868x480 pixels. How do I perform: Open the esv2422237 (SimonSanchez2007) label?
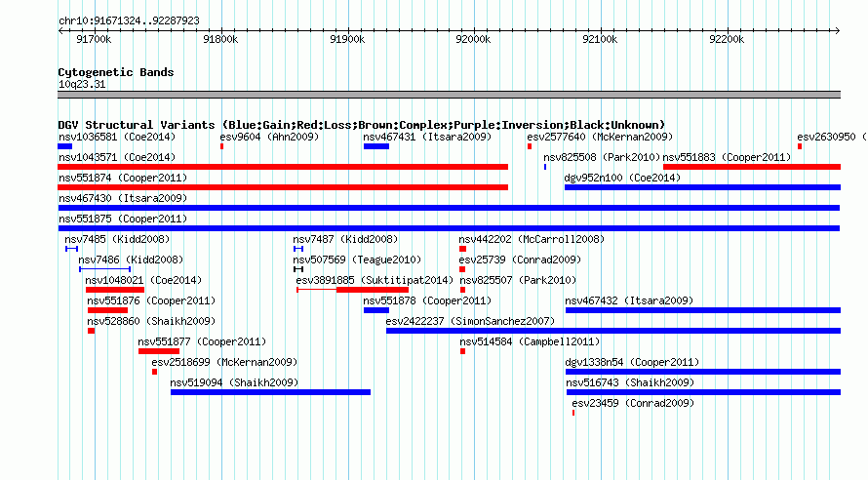[470, 321]
